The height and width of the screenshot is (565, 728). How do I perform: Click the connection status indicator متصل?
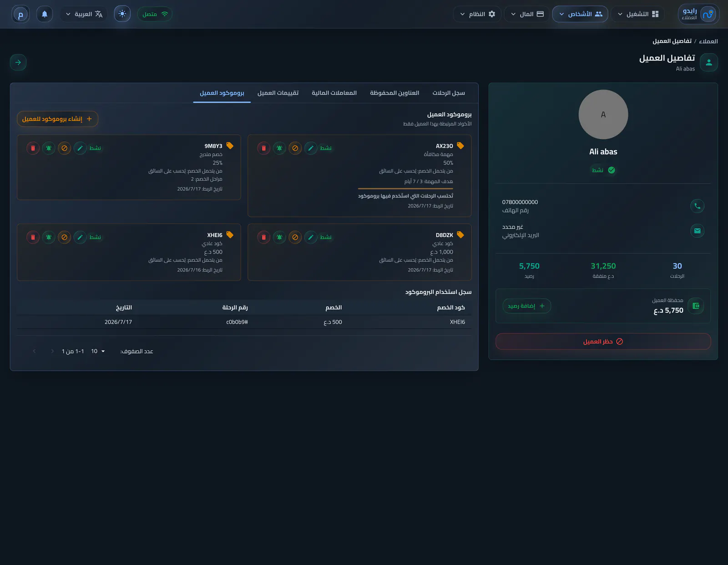(x=155, y=14)
